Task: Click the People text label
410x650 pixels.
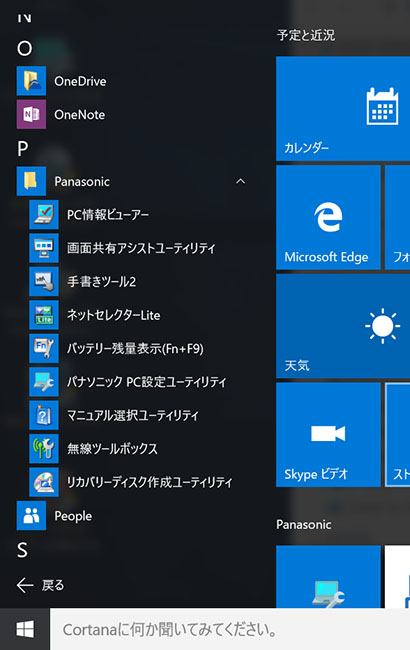Action: point(73,516)
